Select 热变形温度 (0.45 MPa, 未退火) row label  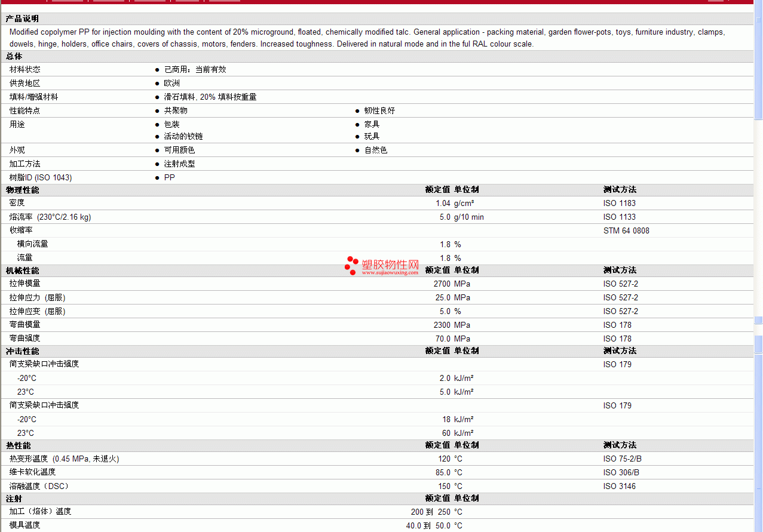(65, 459)
